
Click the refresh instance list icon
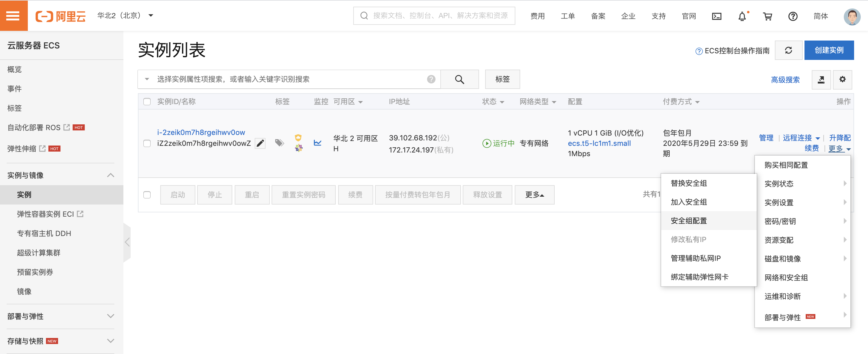[x=788, y=51]
